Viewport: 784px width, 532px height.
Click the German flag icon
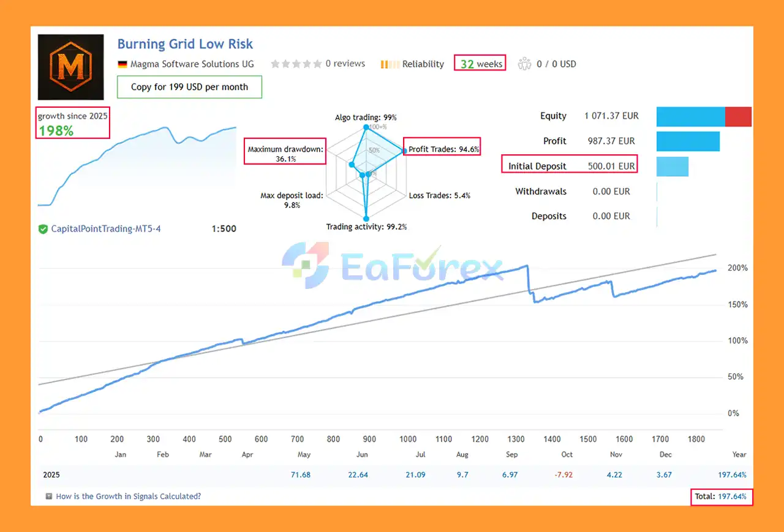(122, 64)
